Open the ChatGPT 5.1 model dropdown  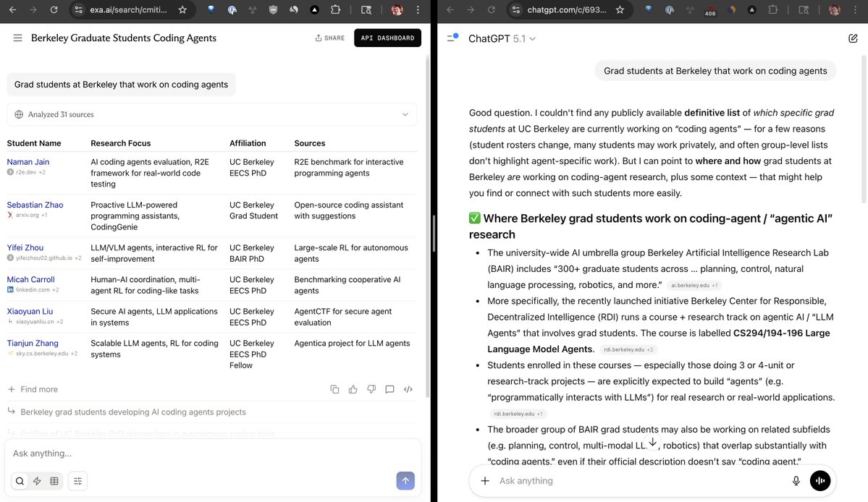(x=502, y=39)
